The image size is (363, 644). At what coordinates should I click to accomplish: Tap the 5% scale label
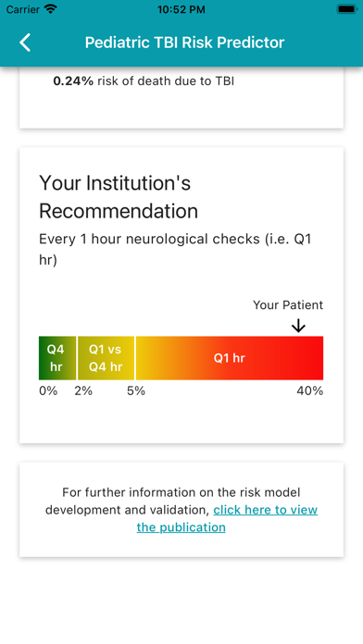(x=136, y=391)
